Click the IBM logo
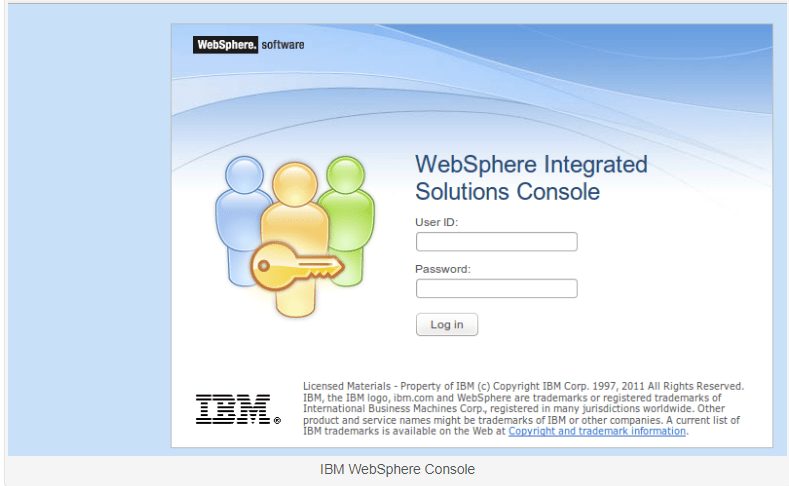Screen dimensions: 789x486 [238, 409]
